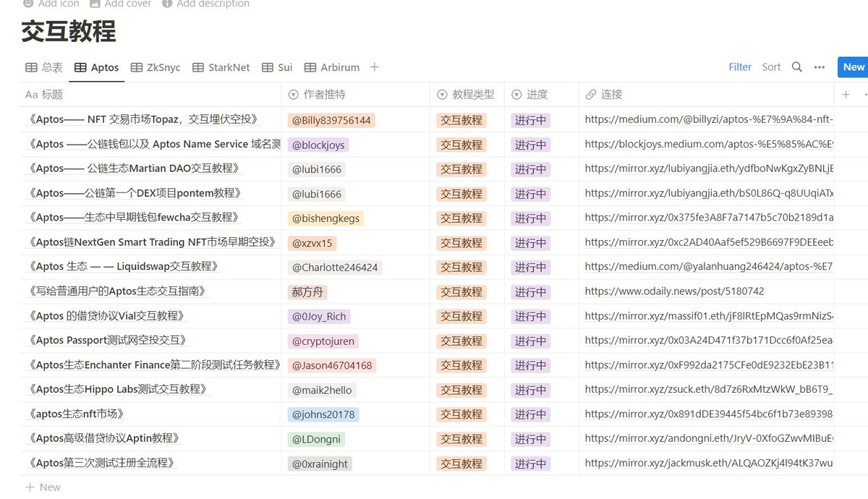Click the page title 交互教程
This screenshot has height=499, width=868.
pos(69,31)
